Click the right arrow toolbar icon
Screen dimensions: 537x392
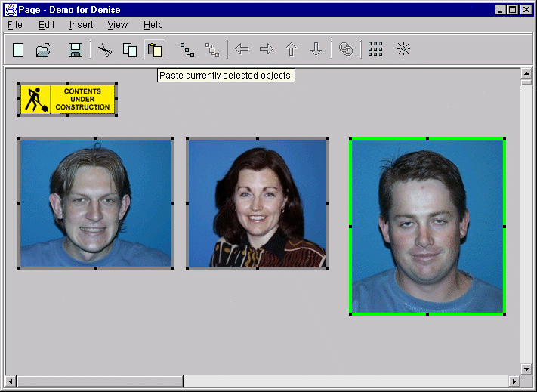(x=267, y=50)
